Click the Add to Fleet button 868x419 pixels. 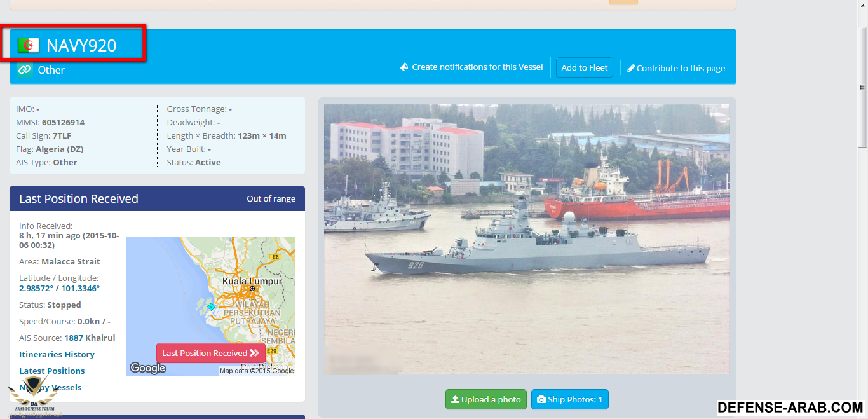coord(585,67)
